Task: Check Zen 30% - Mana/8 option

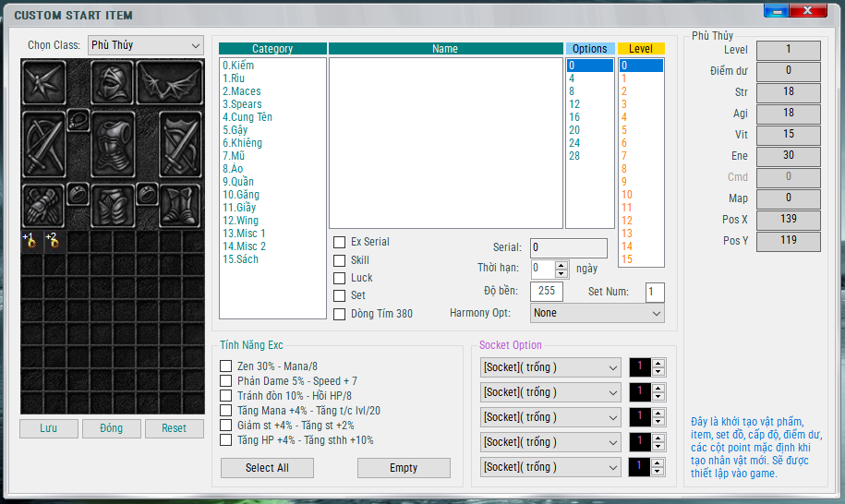Action: (x=226, y=366)
